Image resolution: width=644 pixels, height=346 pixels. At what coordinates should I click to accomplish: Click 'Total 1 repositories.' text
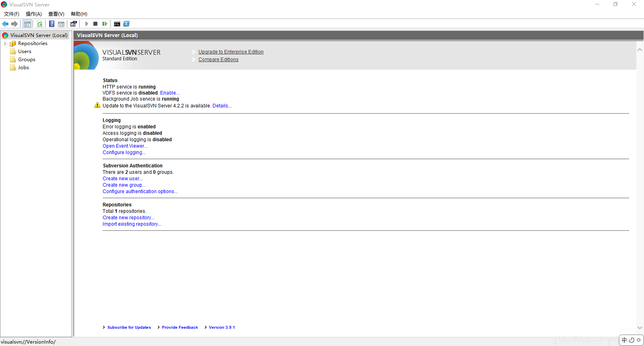pyautogui.click(x=124, y=211)
